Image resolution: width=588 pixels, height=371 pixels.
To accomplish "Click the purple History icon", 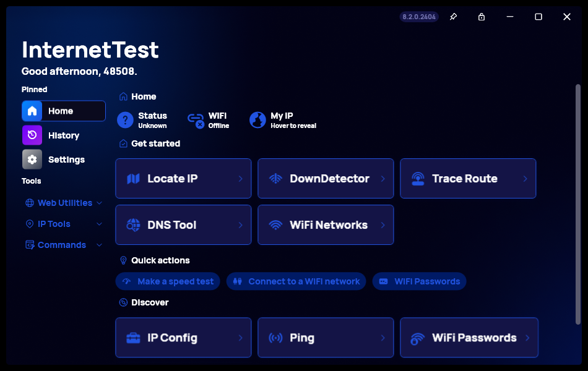I will [x=32, y=135].
